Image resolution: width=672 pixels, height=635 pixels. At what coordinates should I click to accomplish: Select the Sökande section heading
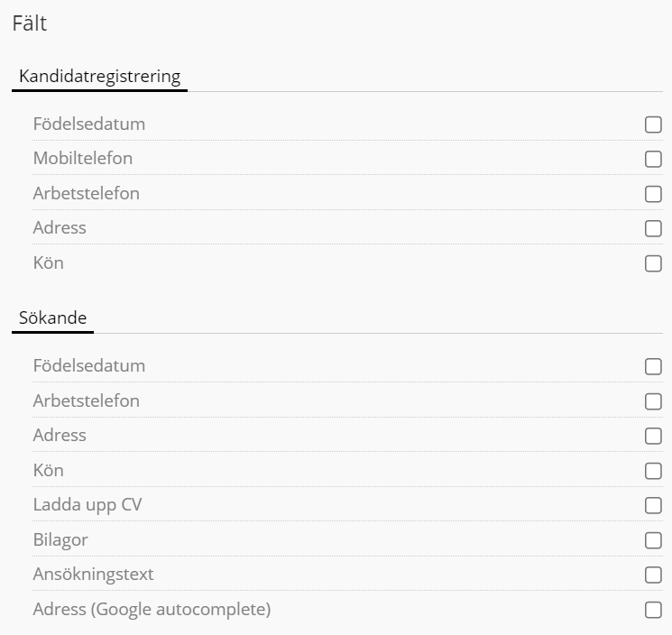pyautogui.click(x=52, y=317)
